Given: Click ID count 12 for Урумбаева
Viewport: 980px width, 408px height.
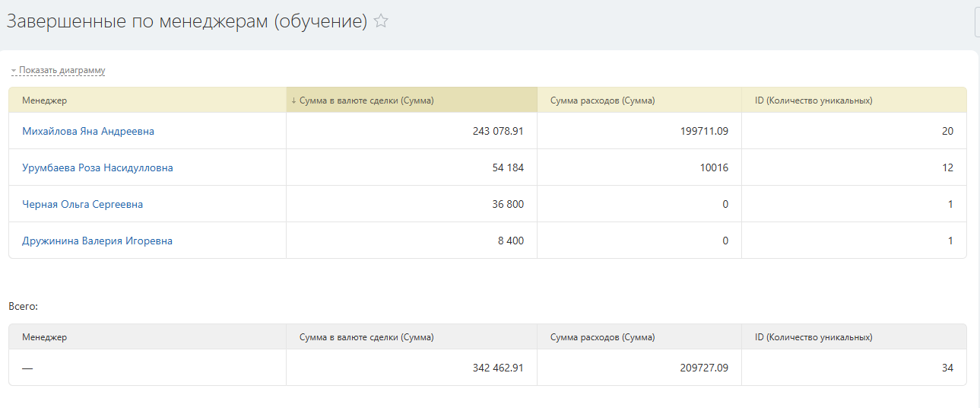Looking at the screenshot, I should pos(947,168).
